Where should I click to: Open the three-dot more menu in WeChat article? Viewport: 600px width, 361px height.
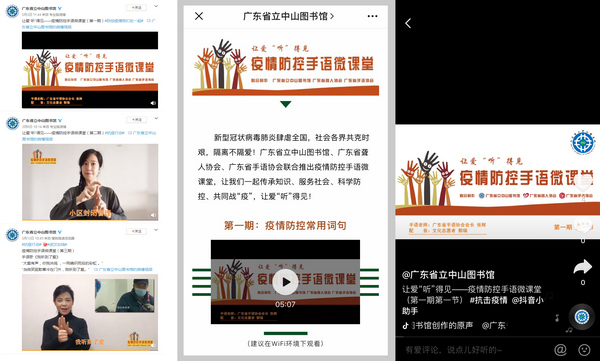click(372, 16)
